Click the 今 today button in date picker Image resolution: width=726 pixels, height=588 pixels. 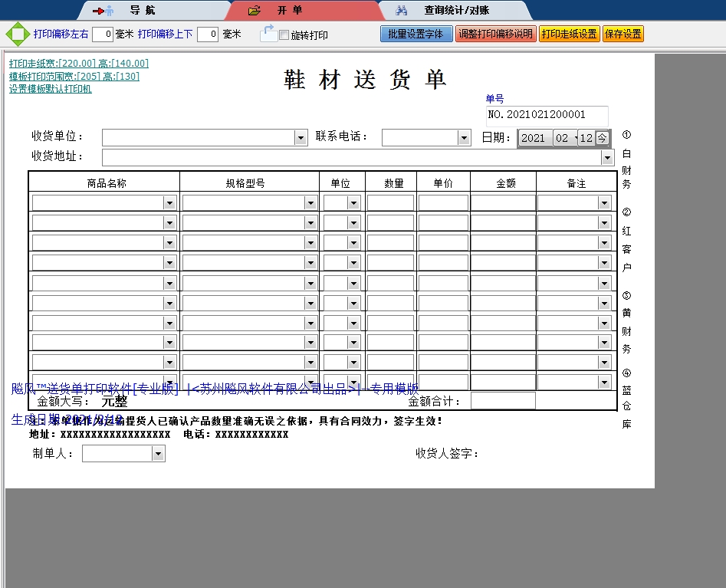pyautogui.click(x=603, y=138)
